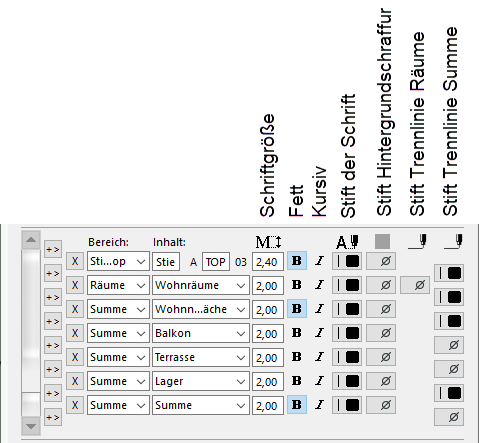Open the Wohnräume Inhalt dropdown
Image resolution: width=479 pixels, height=443 pixels.
(x=201, y=286)
